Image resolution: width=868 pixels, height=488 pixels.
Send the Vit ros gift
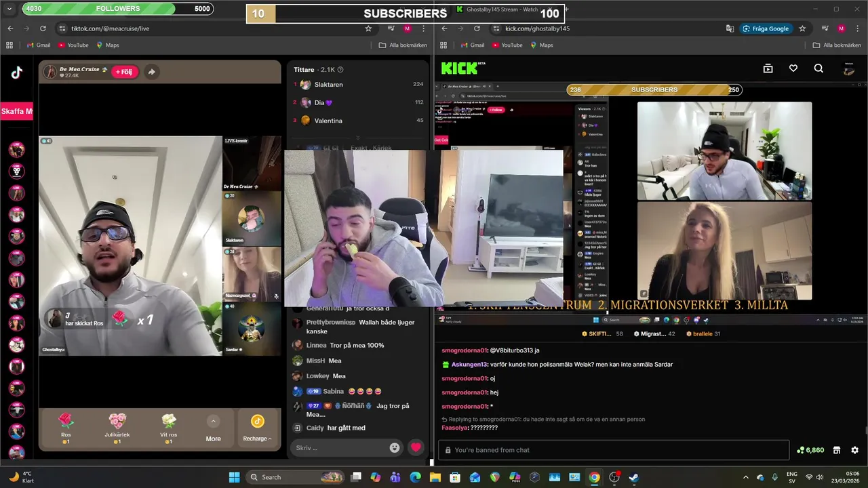(169, 428)
